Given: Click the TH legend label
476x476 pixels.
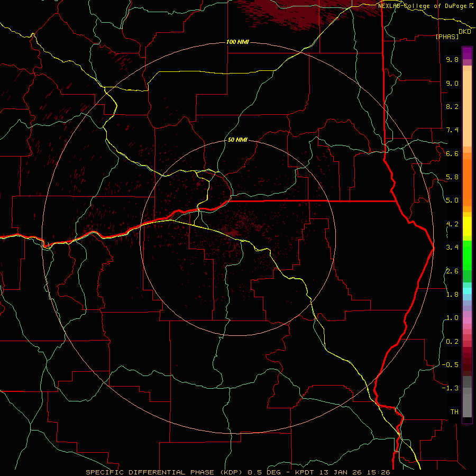Looking at the screenshot, I should tap(454, 412).
